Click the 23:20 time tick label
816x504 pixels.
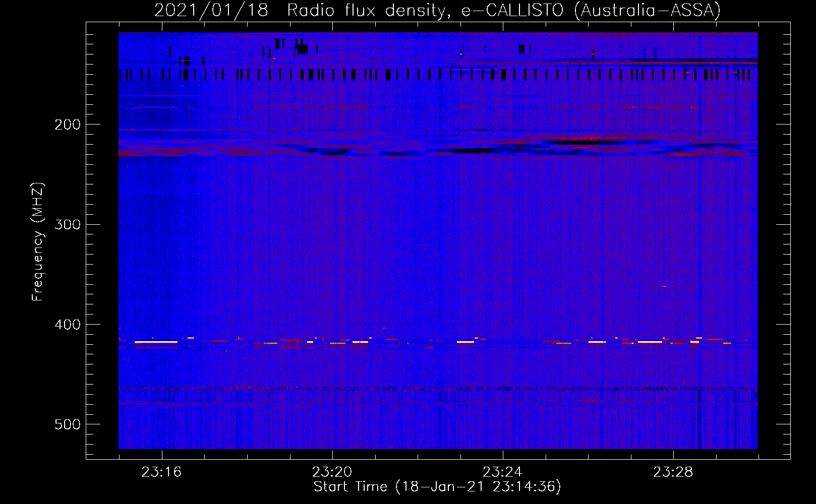(x=332, y=472)
